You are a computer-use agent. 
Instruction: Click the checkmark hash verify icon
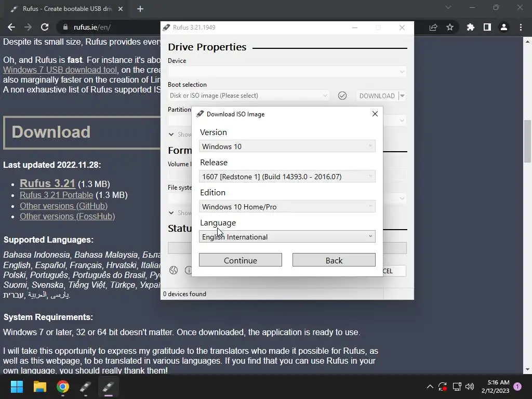pos(342,96)
